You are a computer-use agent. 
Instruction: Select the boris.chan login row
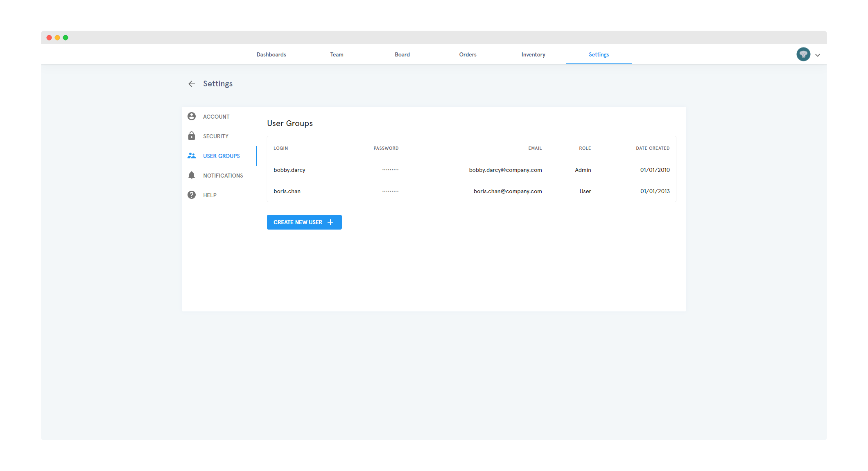287,191
